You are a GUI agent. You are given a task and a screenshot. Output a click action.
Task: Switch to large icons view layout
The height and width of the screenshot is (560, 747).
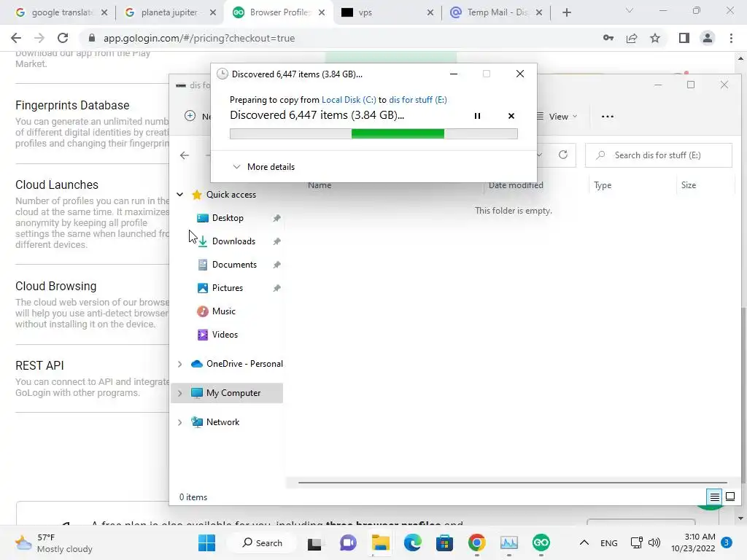[729, 497]
